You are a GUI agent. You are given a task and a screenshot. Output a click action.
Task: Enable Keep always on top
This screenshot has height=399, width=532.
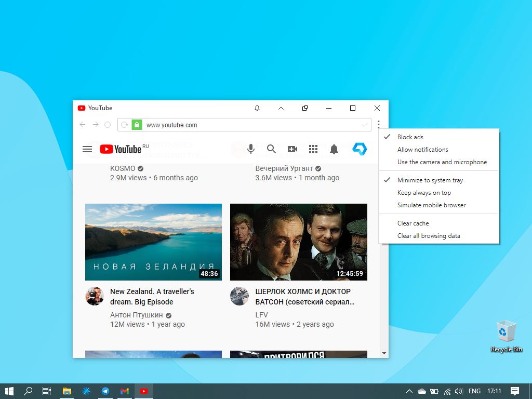pos(438,193)
